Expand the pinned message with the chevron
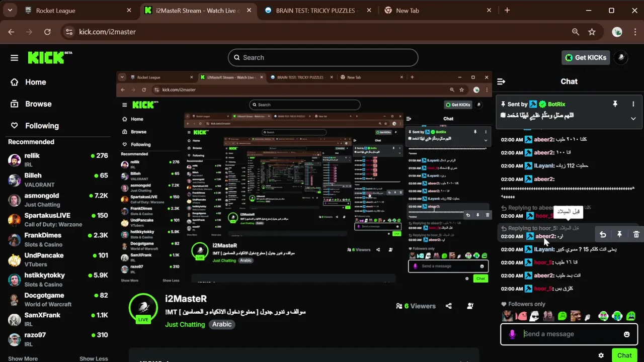Screen dimensions: 644x362 pyautogui.click(x=633, y=119)
